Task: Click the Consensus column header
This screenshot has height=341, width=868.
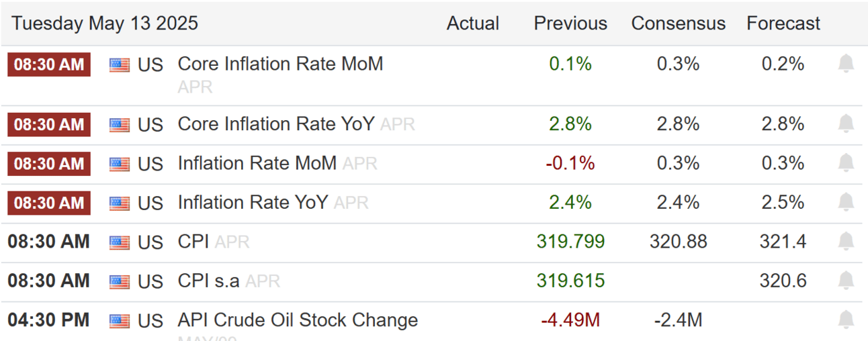Action: (x=678, y=23)
